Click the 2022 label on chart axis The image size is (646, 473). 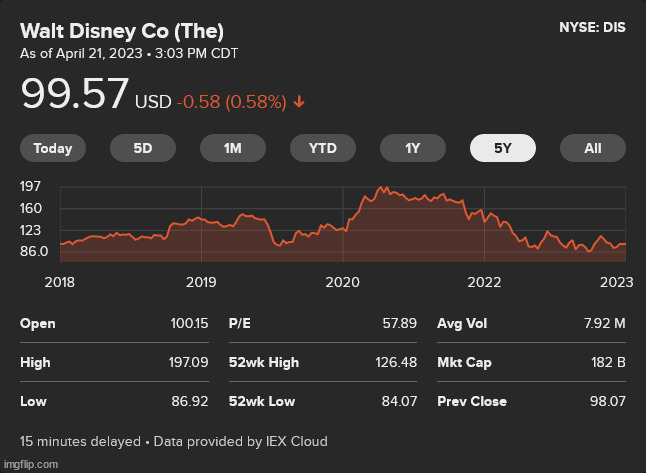pyautogui.click(x=484, y=282)
